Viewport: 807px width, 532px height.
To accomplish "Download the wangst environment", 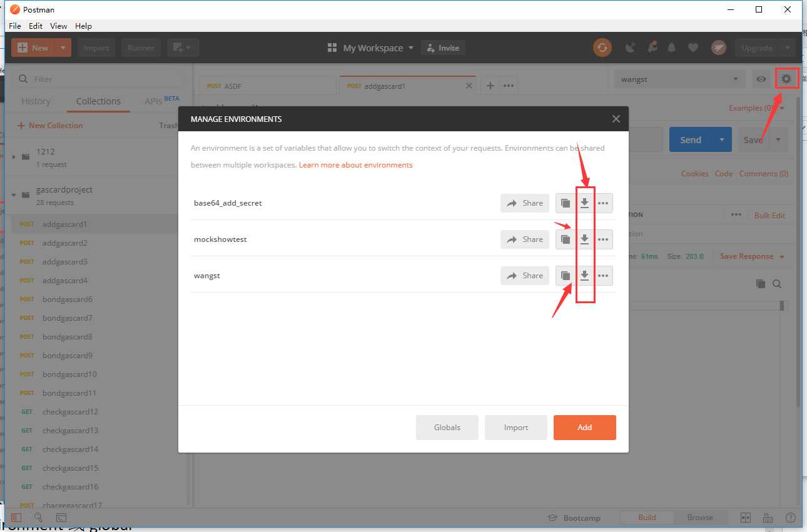I will click(584, 276).
